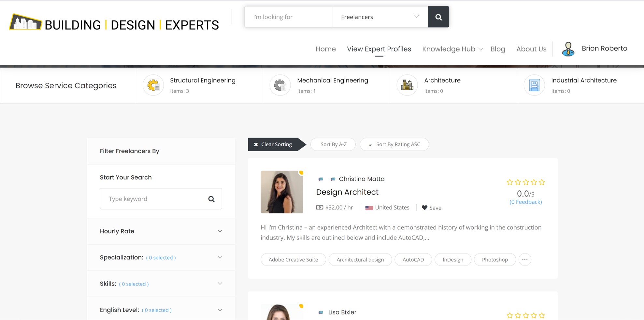The width and height of the screenshot is (644, 320).
Task: Click Sort By A-Z button
Action: point(333,144)
